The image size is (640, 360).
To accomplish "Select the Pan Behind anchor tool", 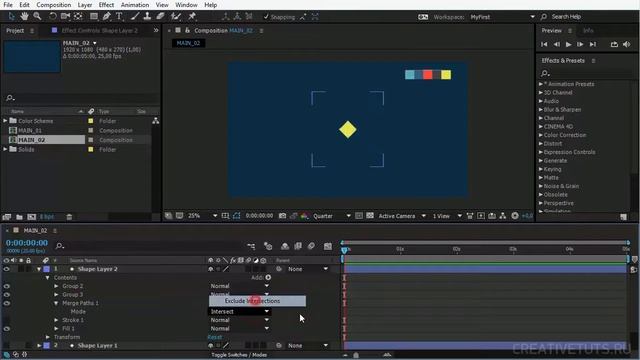I will (x=78, y=16).
